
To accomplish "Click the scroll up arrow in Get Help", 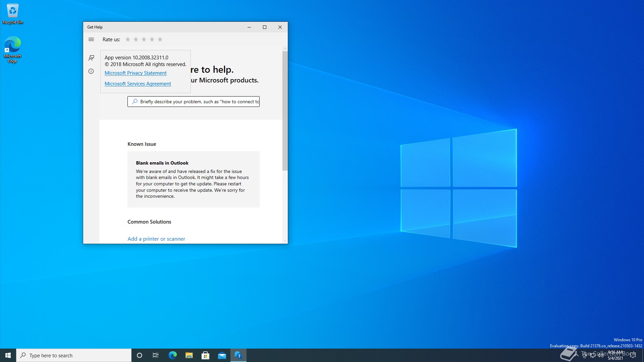I will 285,49.
